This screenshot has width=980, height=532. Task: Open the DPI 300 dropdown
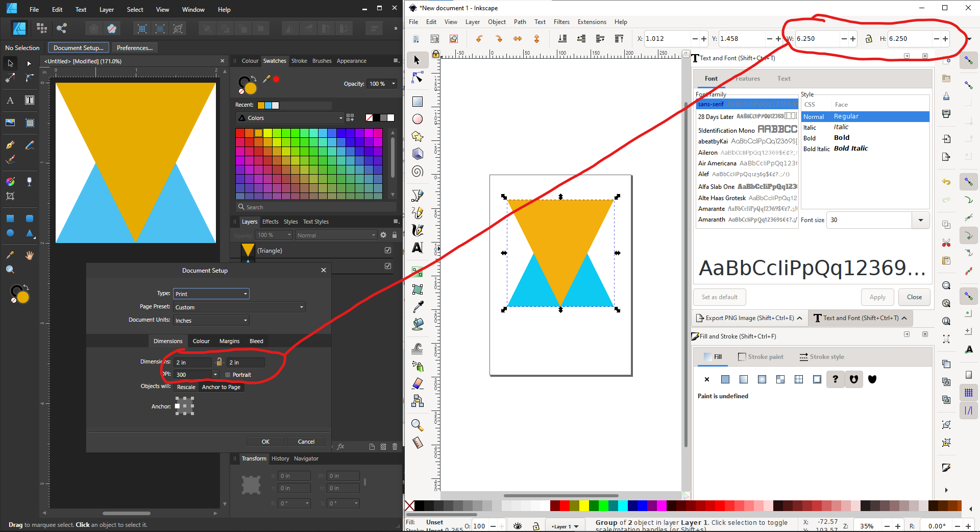pos(215,374)
